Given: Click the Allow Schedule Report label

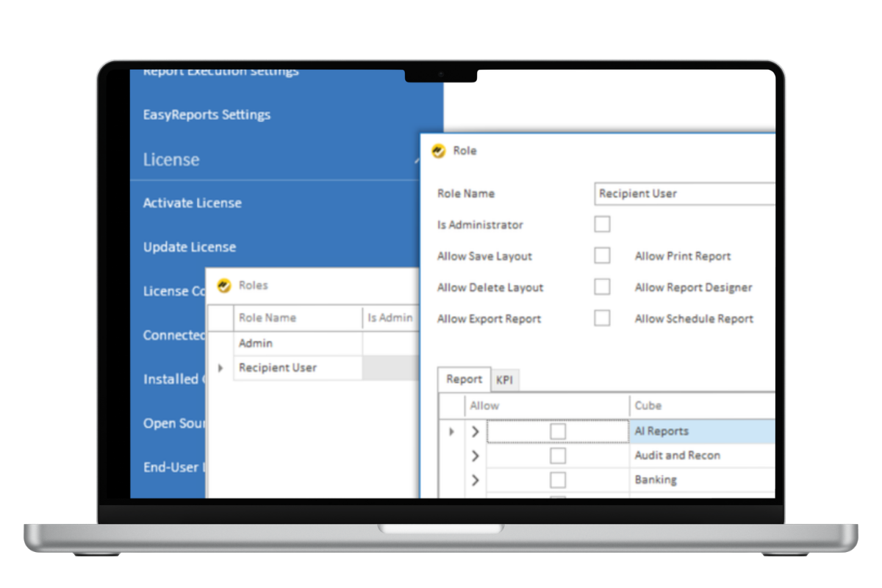Looking at the screenshot, I should [695, 319].
